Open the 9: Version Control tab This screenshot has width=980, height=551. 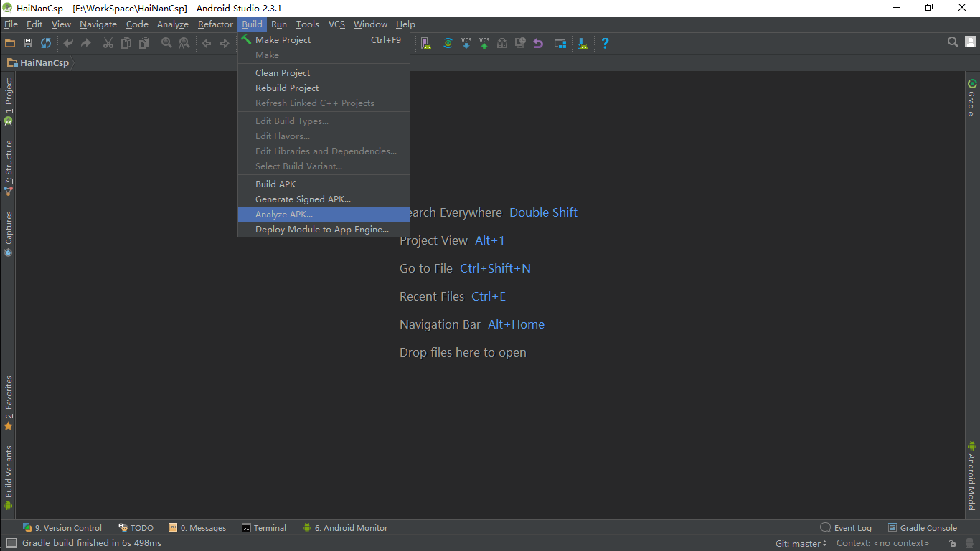pos(62,528)
